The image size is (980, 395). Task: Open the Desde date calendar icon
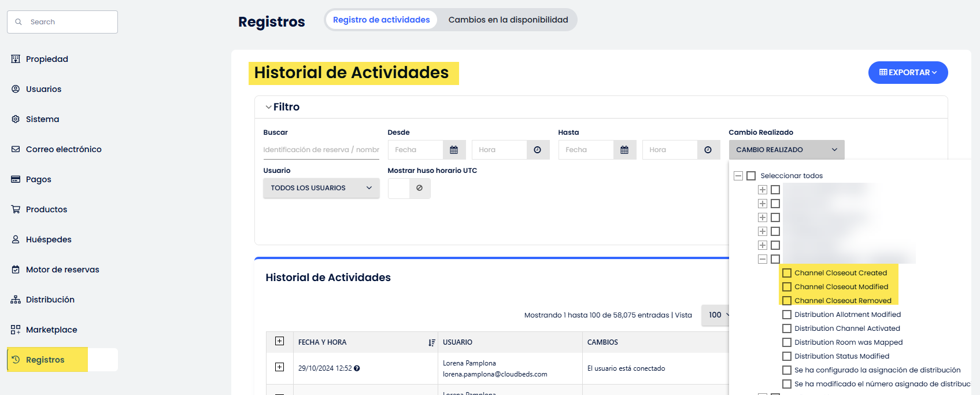(x=454, y=150)
